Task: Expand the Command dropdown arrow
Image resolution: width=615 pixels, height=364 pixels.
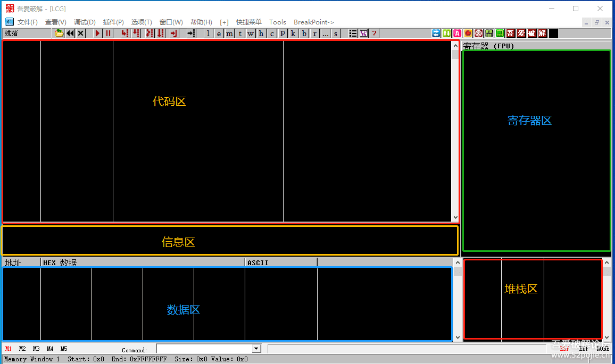Action: tap(256, 349)
